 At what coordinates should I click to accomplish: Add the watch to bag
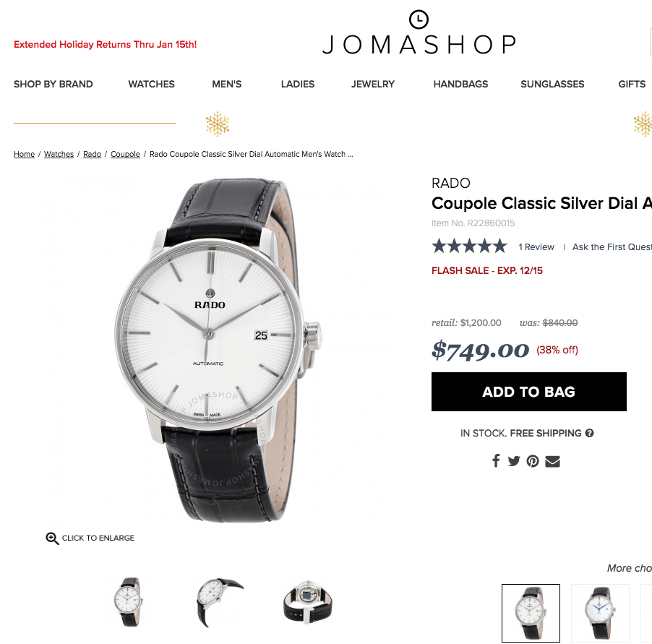click(529, 392)
